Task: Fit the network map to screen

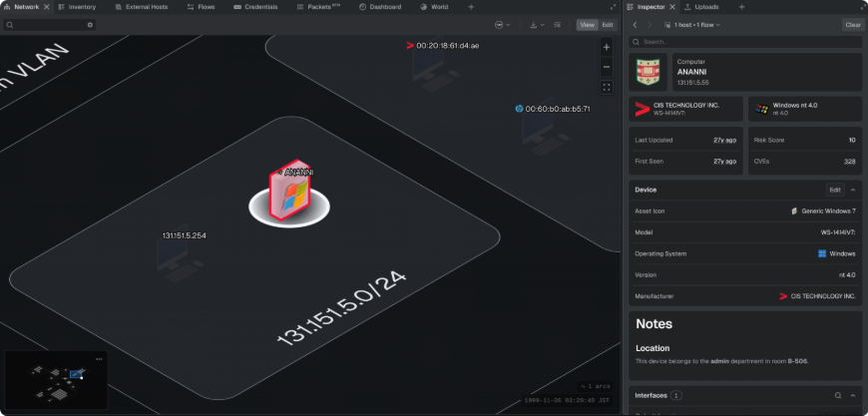Action: tap(607, 87)
